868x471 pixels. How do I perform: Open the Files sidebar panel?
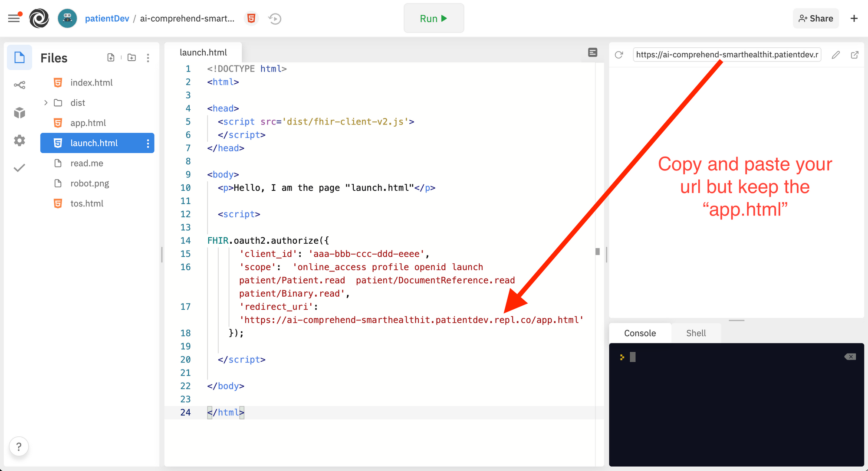20,57
